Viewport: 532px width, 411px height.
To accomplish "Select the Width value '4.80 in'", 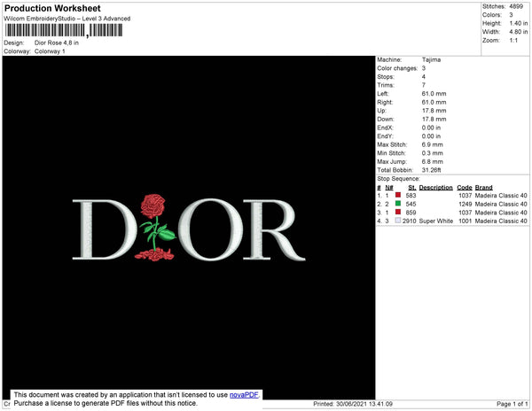I will pyautogui.click(x=519, y=32).
